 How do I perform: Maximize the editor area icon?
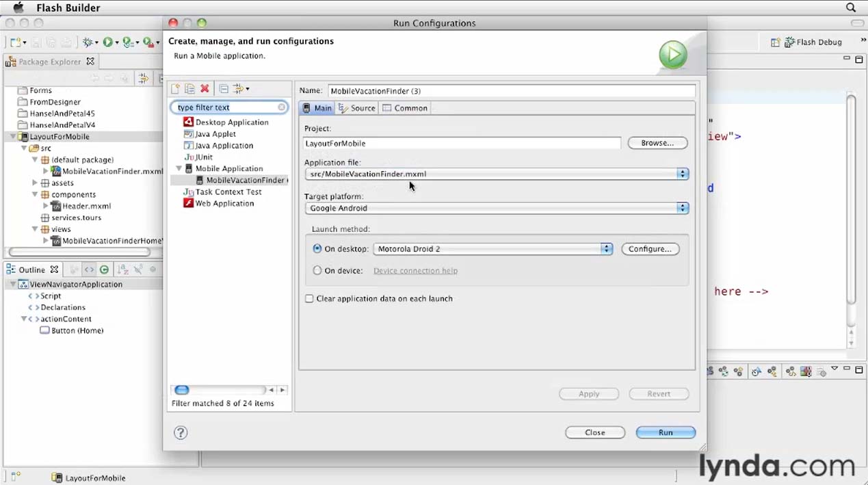click(859, 60)
